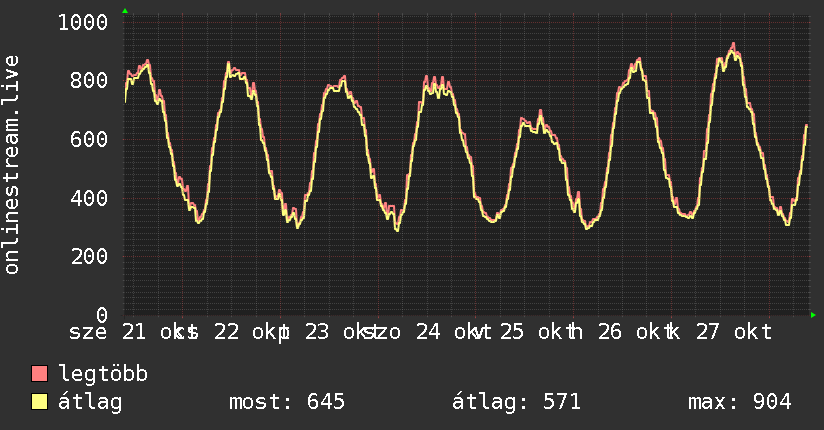
Task: Click the y-axis label 400
Action: pos(89,198)
